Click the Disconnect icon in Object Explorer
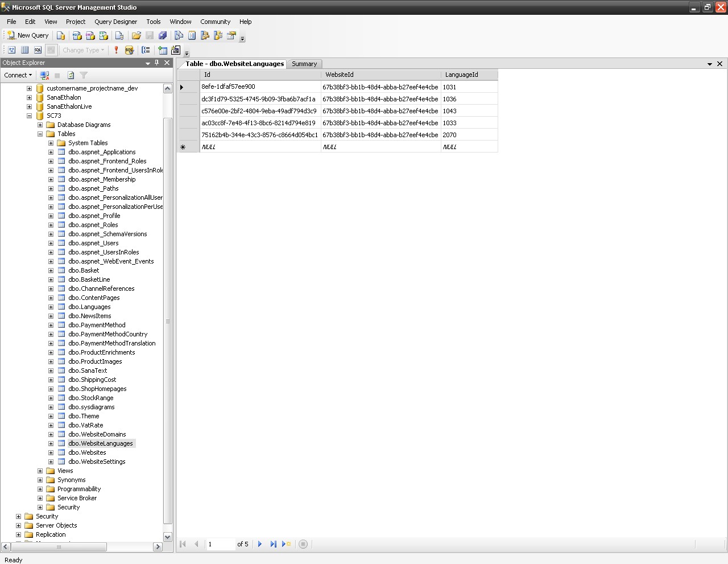The width and height of the screenshot is (728, 564). pyautogui.click(x=44, y=75)
